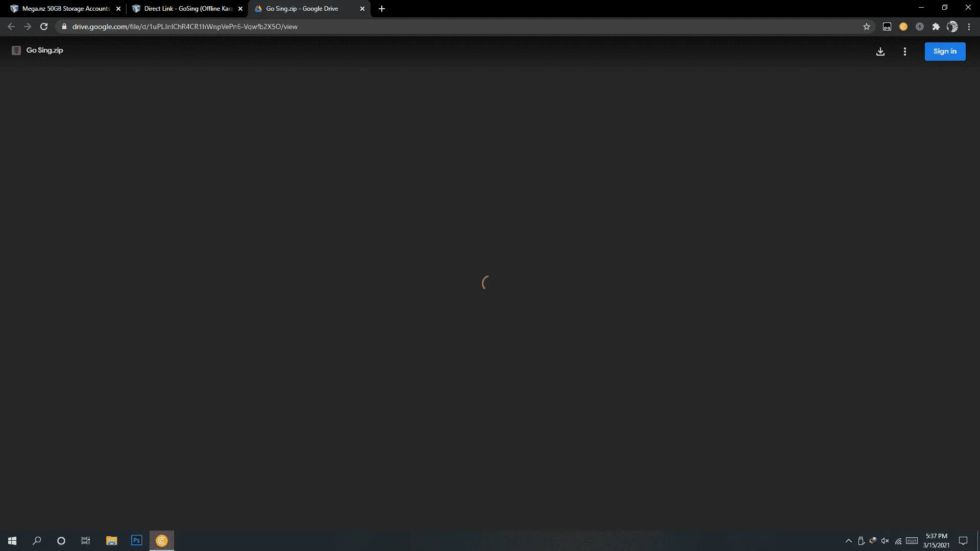Viewport: 980px width, 551px height.
Task: Download the Go Sing.zip file
Action: tap(880, 52)
